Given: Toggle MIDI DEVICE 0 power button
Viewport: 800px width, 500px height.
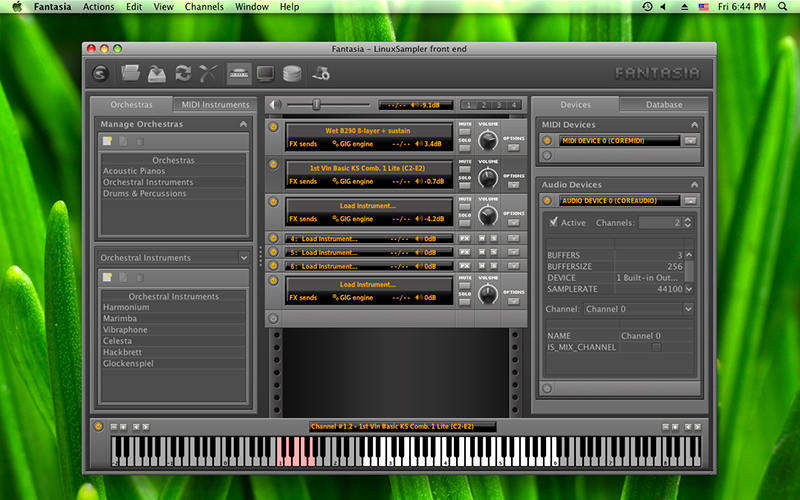Looking at the screenshot, I should click(547, 140).
